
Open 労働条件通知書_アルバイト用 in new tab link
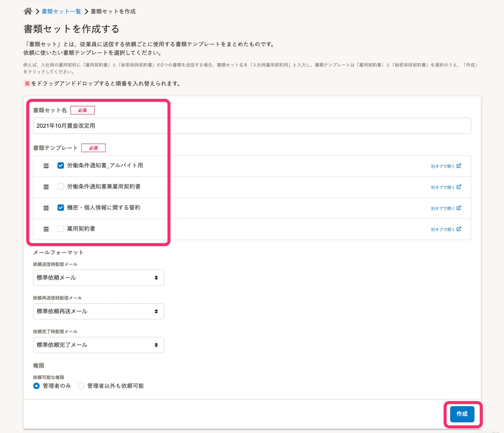[x=446, y=166]
